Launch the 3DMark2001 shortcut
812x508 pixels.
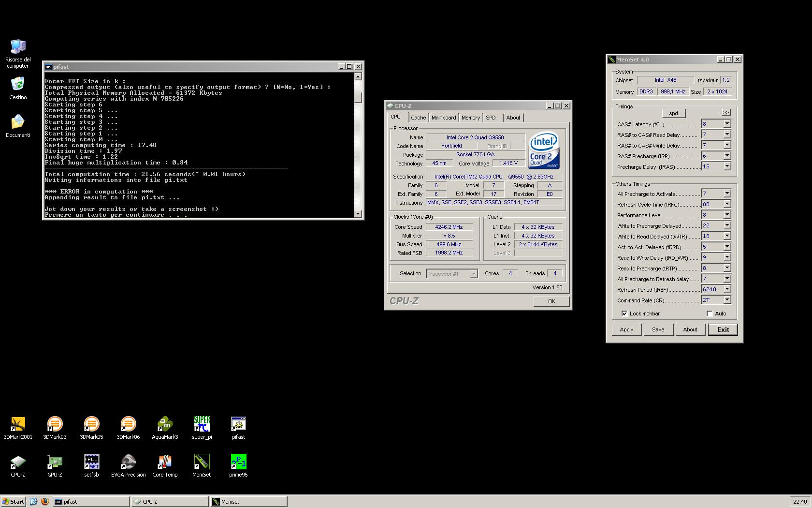[x=18, y=428]
